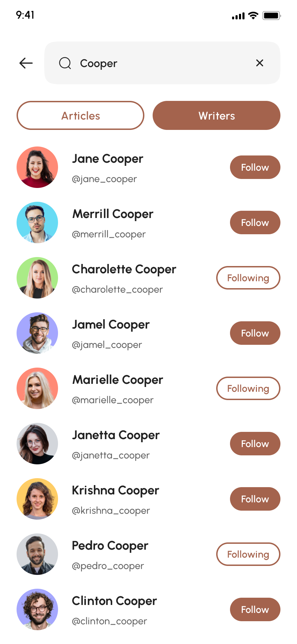
Task: Check the battery icon in status bar
Action: click(271, 16)
